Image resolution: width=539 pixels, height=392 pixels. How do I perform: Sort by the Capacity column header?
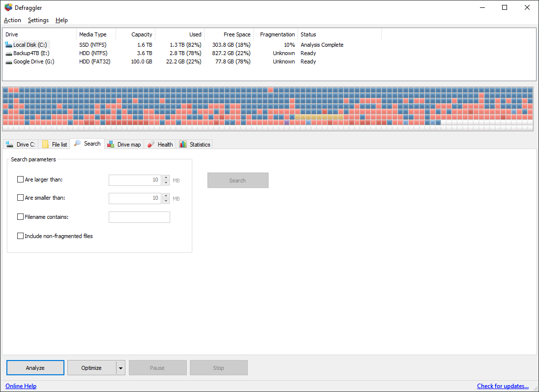coord(136,34)
